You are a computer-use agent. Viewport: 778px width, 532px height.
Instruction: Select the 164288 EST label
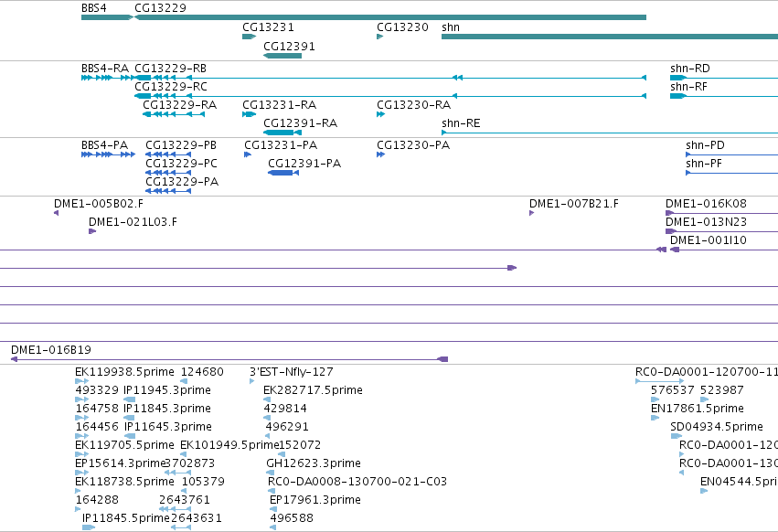click(97, 500)
